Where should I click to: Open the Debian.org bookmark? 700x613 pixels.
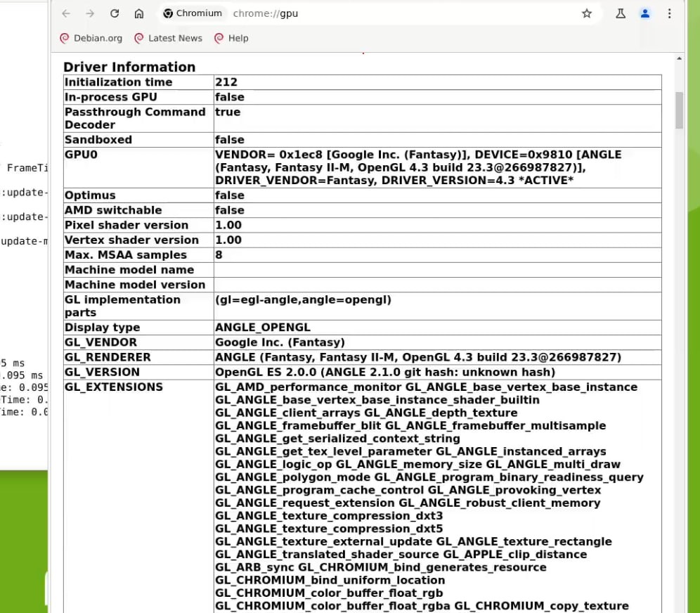click(91, 38)
